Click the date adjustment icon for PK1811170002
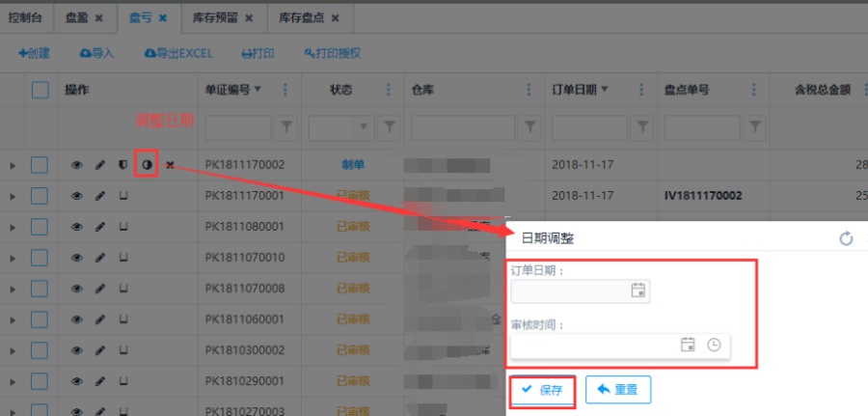 tap(146, 165)
